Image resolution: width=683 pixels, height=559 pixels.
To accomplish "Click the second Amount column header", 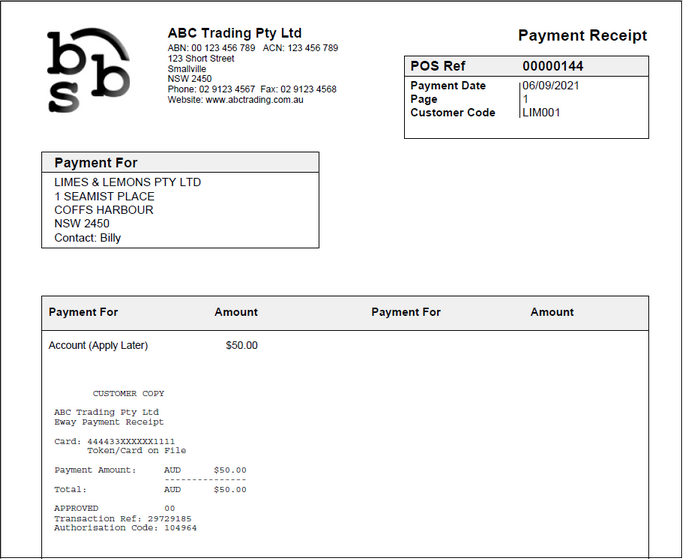I will pos(552,313).
